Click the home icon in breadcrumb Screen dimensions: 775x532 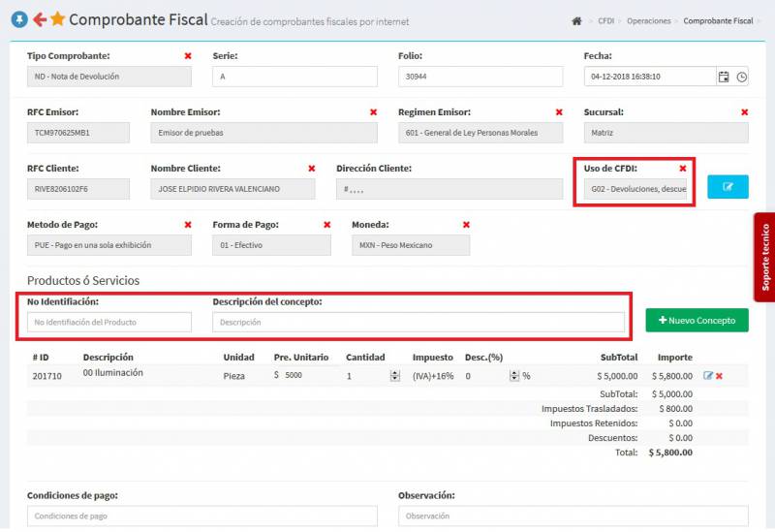pyautogui.click(x=576, y=20)
